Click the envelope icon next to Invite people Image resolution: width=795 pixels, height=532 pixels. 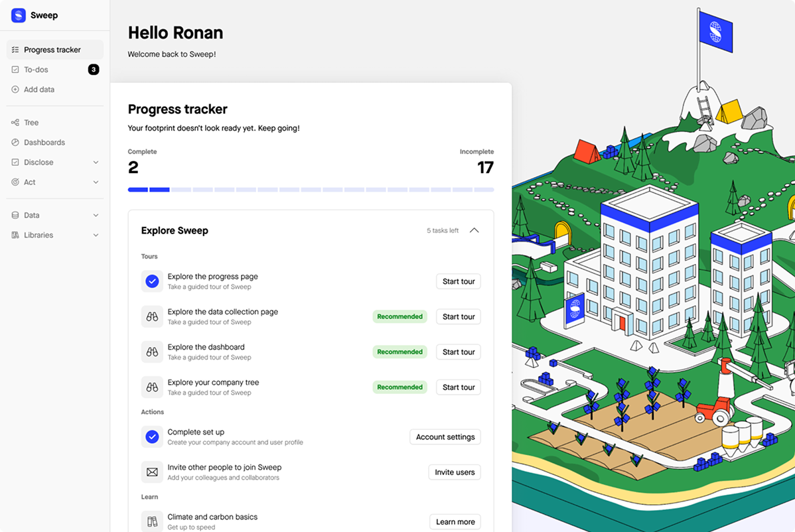pos(152,472)
